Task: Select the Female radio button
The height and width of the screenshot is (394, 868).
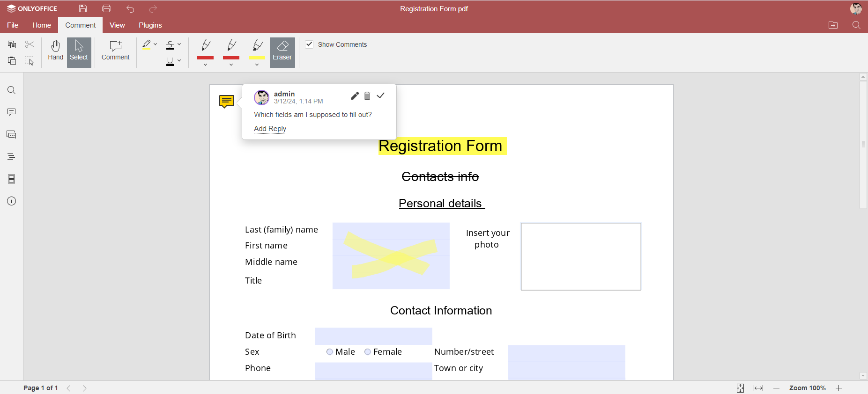Action: pos(368,352)
